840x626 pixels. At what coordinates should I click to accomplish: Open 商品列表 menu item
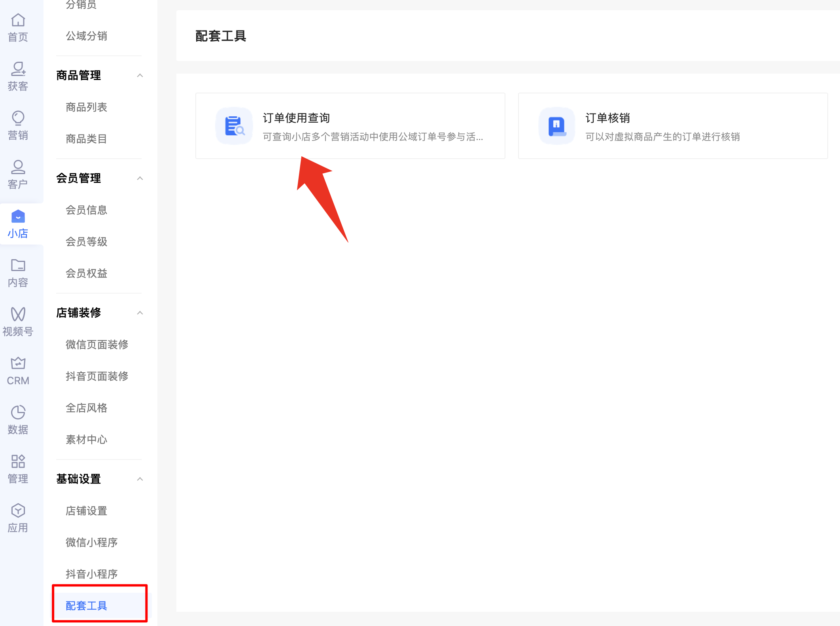[86, 107]
